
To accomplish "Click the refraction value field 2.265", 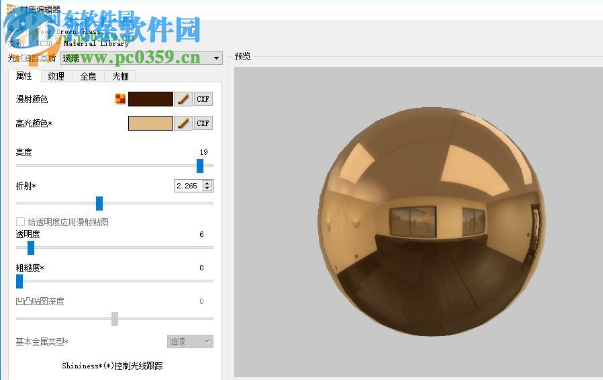I will (x=188, y=186).
